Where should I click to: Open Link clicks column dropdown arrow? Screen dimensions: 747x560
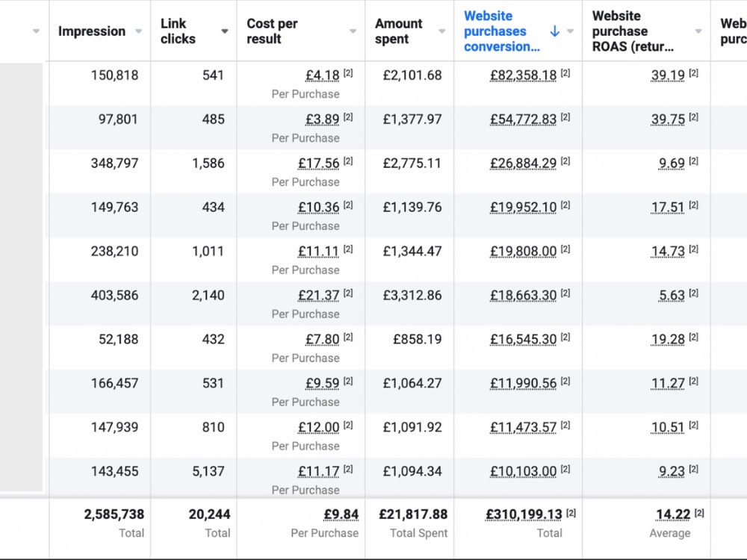[224, 31]
